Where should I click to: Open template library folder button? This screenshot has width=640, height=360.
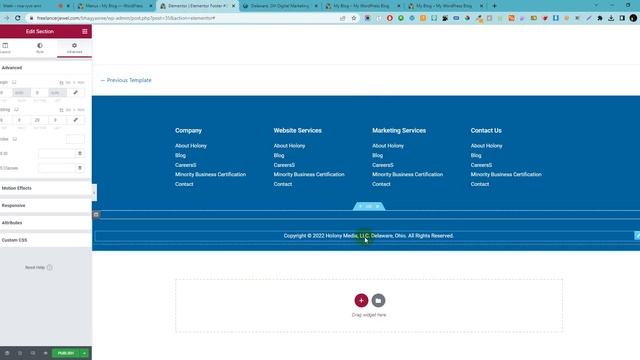point(378,300)
